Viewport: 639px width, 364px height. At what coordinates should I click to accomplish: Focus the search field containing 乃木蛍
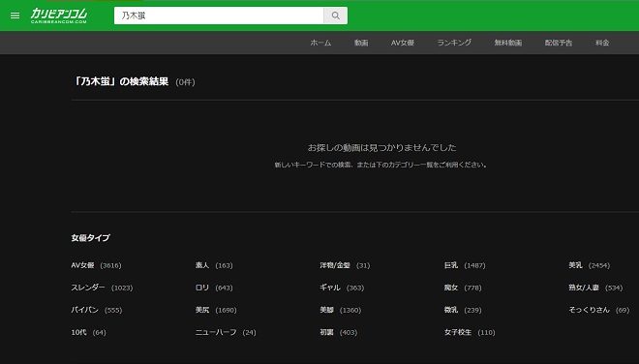point(219,15)
